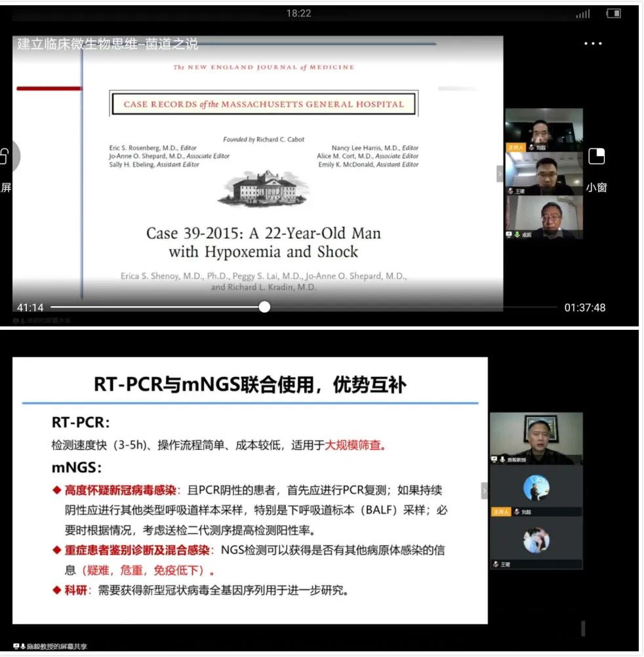Tap the red text （疑难，危重，免疫低下）

[x=147, y=570]
